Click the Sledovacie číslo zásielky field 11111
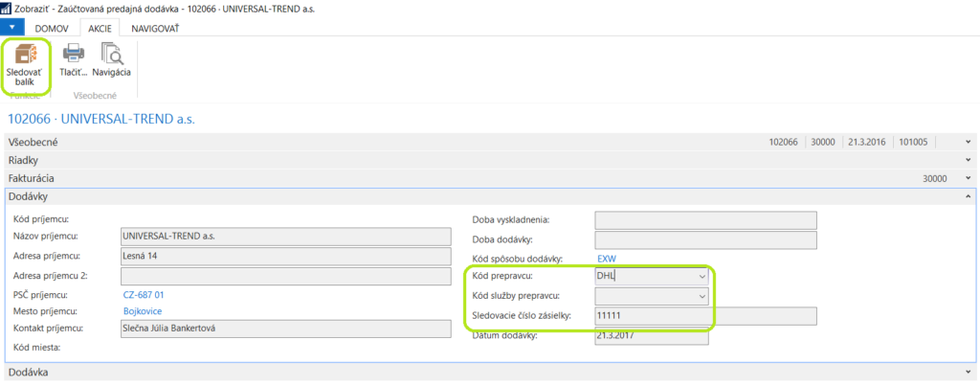 click(x=705, y=316)
